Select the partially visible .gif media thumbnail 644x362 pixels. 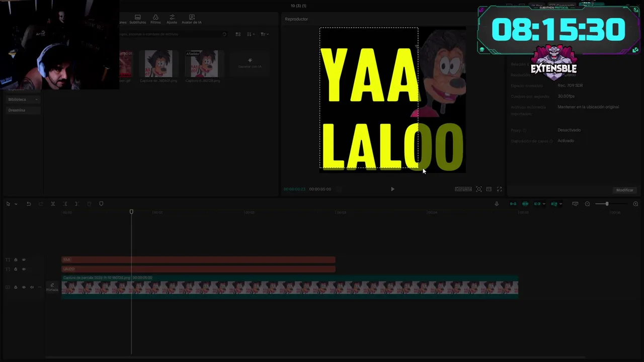point(125,64)
